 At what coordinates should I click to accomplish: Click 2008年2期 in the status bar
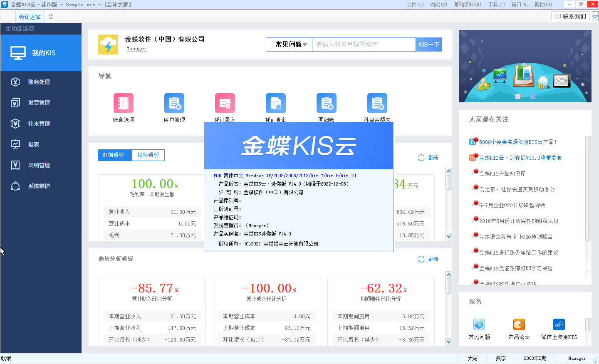(535, 358)
